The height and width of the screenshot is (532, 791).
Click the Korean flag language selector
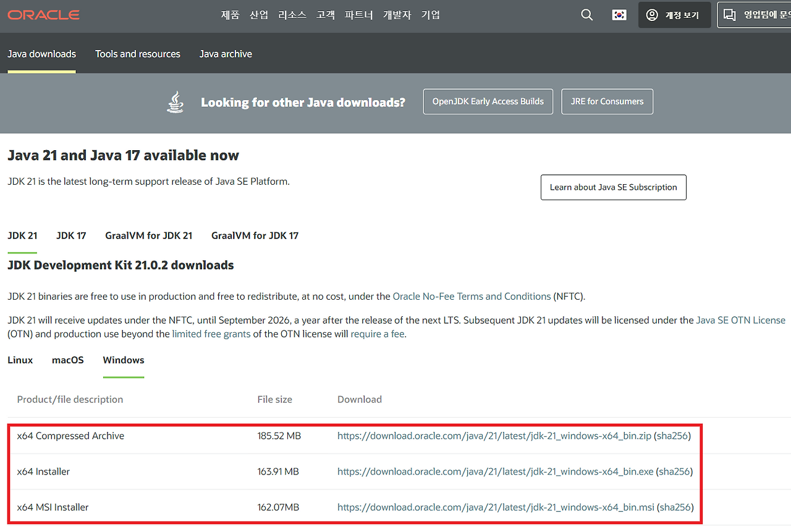coord(619,15)
